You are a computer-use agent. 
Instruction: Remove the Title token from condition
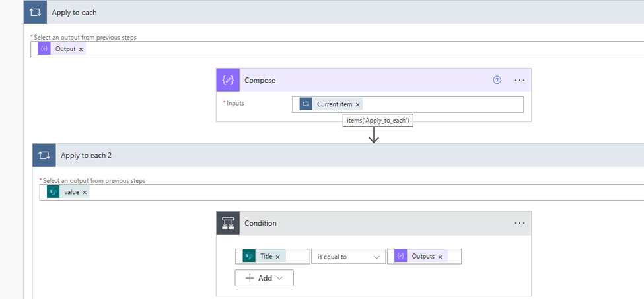pos(277,257)
